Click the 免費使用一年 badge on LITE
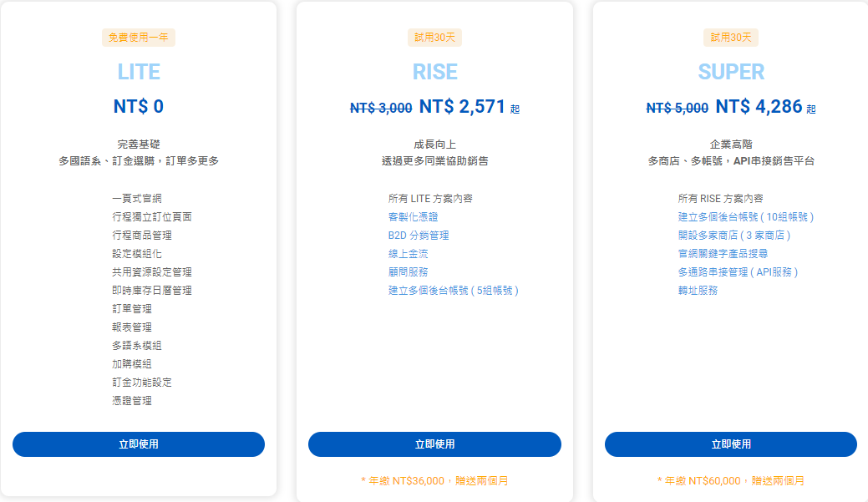This screenshot has width=868, height=502. [x=140, y=37]
